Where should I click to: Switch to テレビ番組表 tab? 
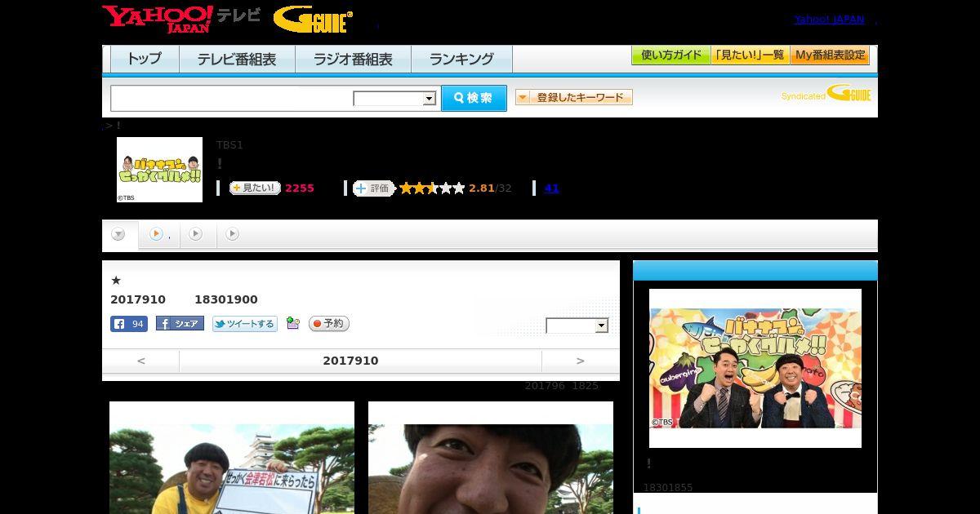[237, 60]
